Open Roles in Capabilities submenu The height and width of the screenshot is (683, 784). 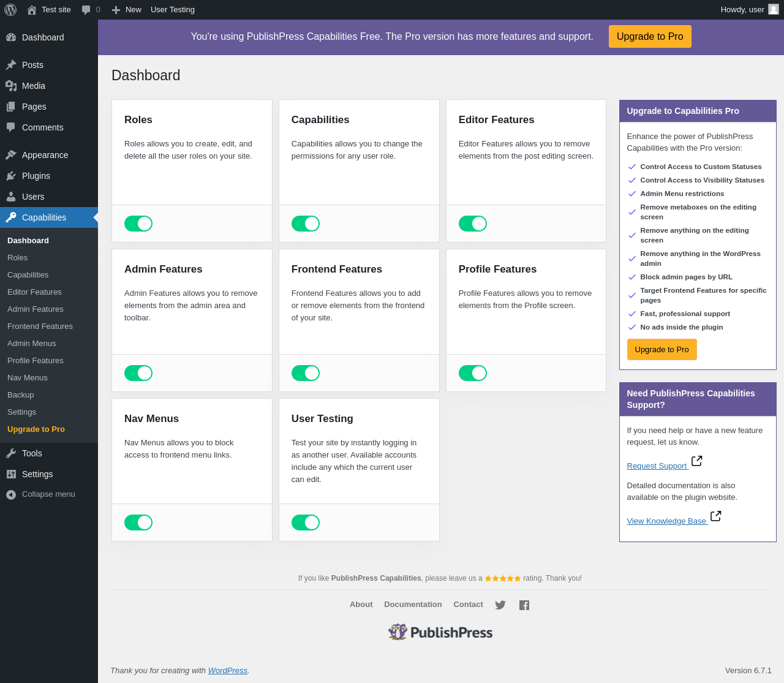tap(49, 258)
